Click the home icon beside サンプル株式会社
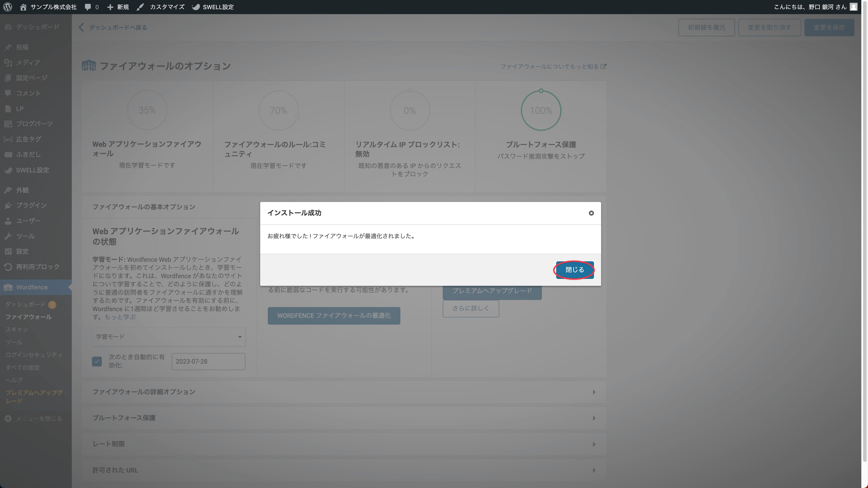Viewport: 868px width, 488px height. [23, 7]
